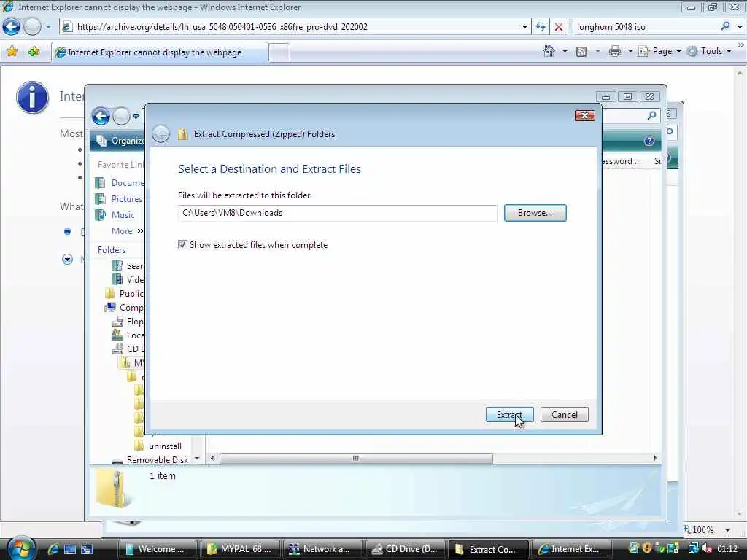Select the uninstall folder in tree

(x=159, y=446)
